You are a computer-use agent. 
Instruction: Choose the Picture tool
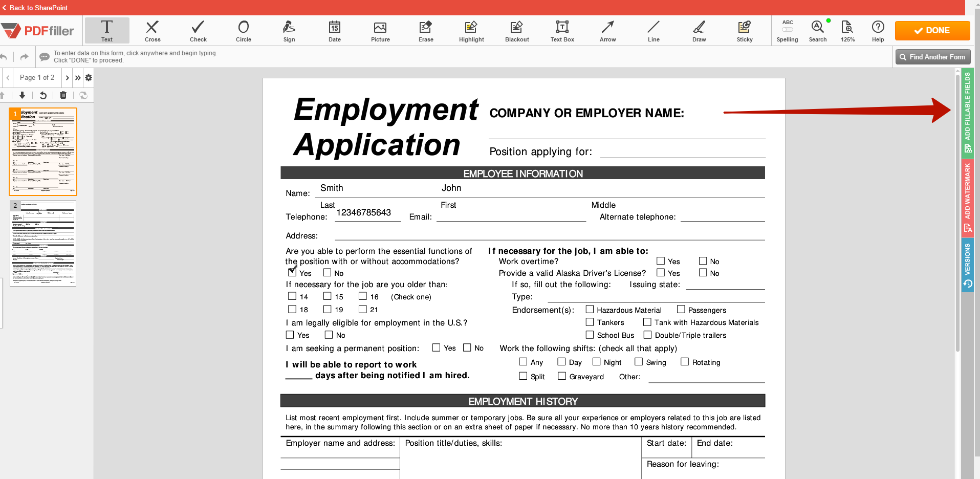click(380, 30)
